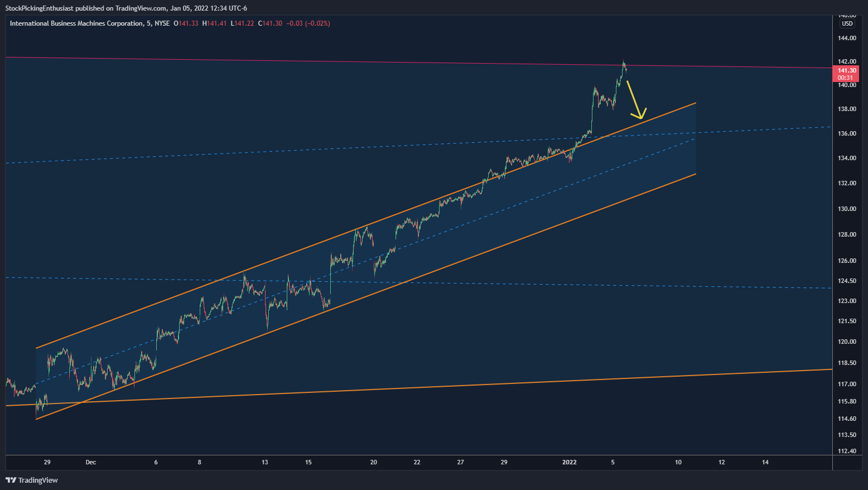Click the 136.00 price axis label
868x490 pixels.
pos(846,133)
